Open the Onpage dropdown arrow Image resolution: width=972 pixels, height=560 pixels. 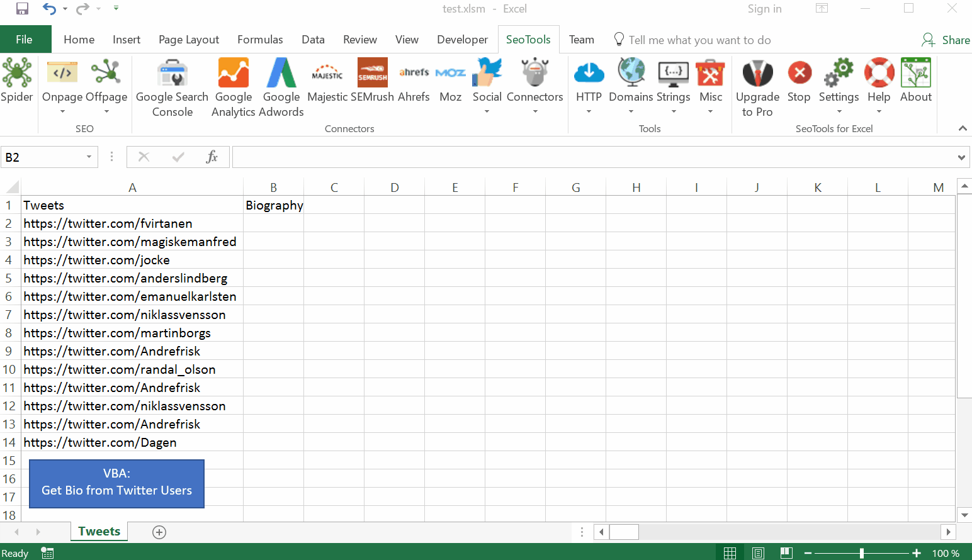[62, 111]
